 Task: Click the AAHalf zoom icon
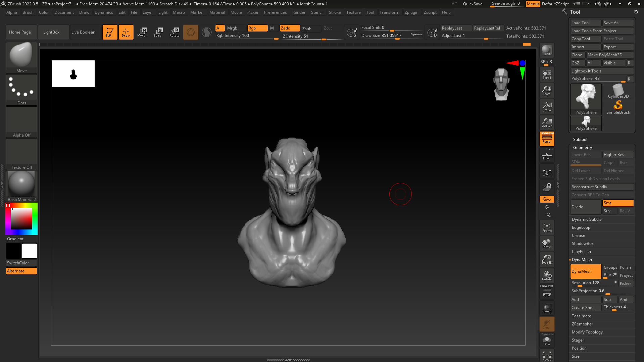coord(547,123)
